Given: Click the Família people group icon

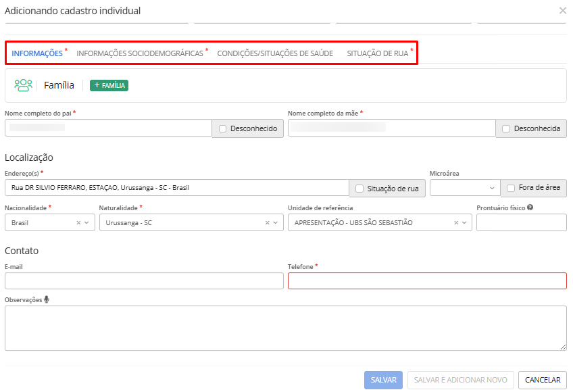Looking at the screenshot, I should point(24,85).
